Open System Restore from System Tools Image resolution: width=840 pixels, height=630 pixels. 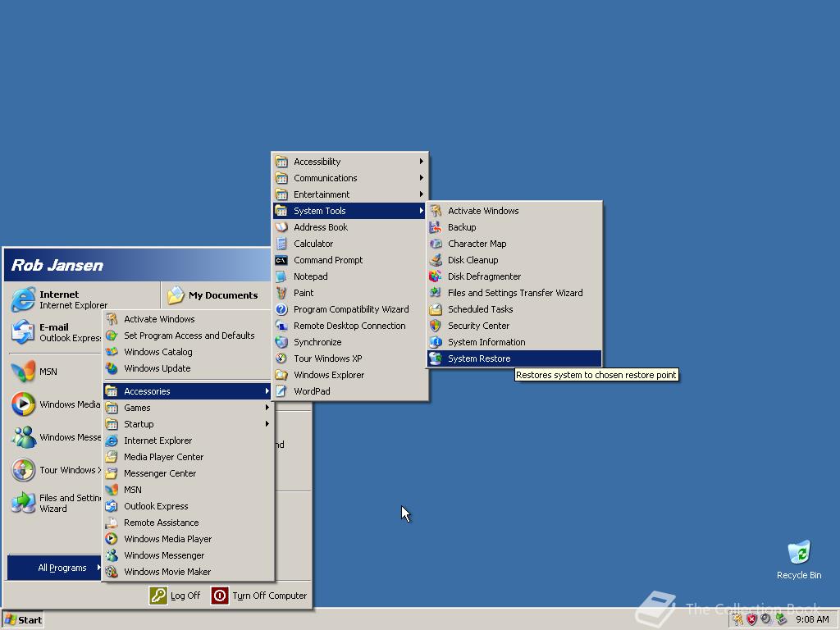(x=514, y=358)
